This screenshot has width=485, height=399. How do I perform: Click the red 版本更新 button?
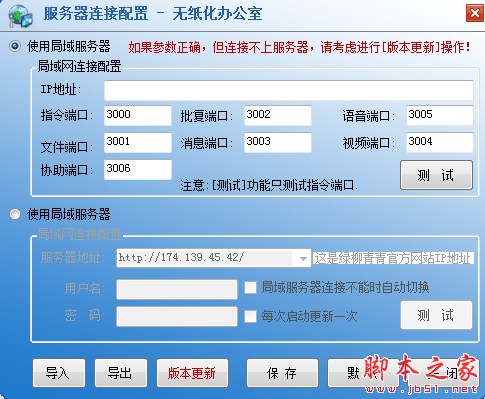tap(192, 373)
